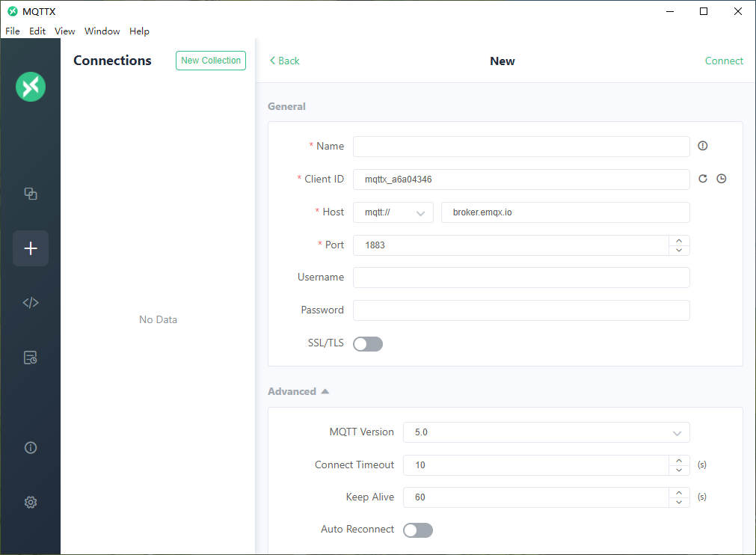This screenshot has width=756, height=555.
Task: Refresh the Client ID with reload icon
Action: (x=703, y=179)
